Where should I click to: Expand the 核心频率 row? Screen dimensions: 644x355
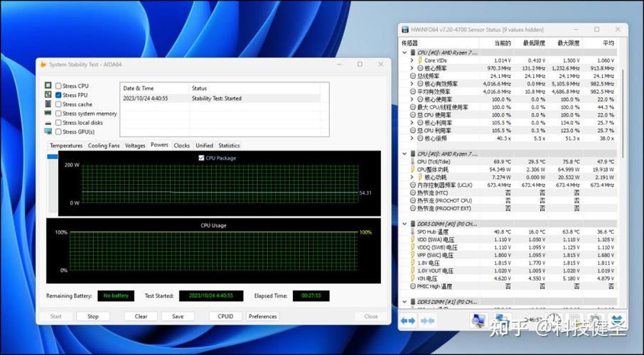click(x=412, y=68)
